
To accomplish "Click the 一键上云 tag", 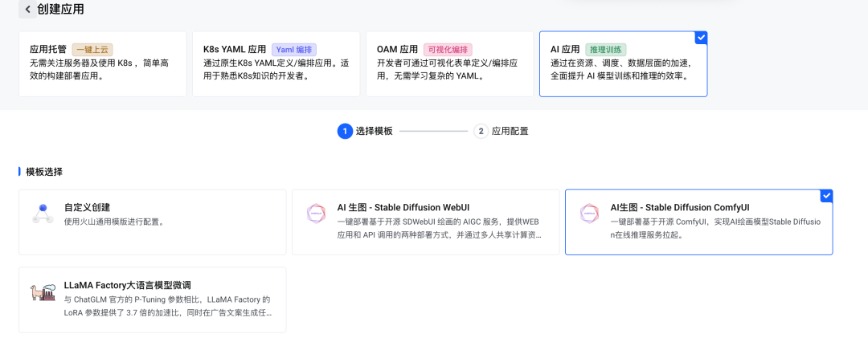I will (x=92, y=50).
